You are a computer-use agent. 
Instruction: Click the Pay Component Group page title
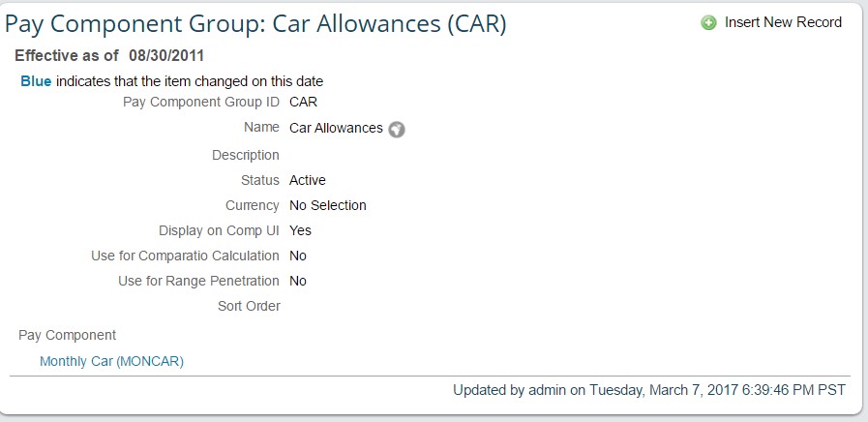(255, 24)
